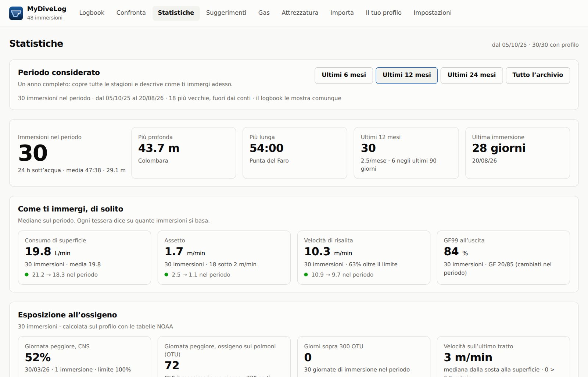Click the Assetto 1.7 m/min card

[224, 257]
